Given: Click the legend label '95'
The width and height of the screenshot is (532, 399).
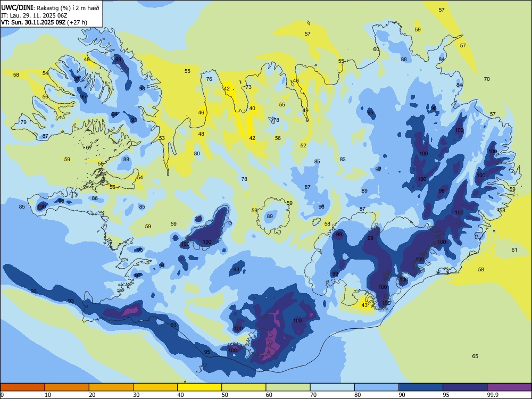Looking at the screenshot, I should 446,395.
